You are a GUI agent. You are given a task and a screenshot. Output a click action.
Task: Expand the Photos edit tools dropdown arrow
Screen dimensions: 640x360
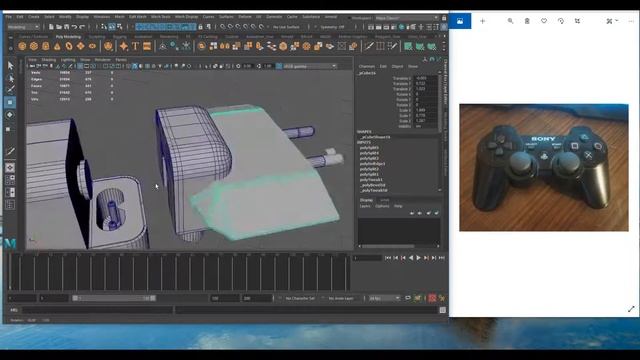616,20
